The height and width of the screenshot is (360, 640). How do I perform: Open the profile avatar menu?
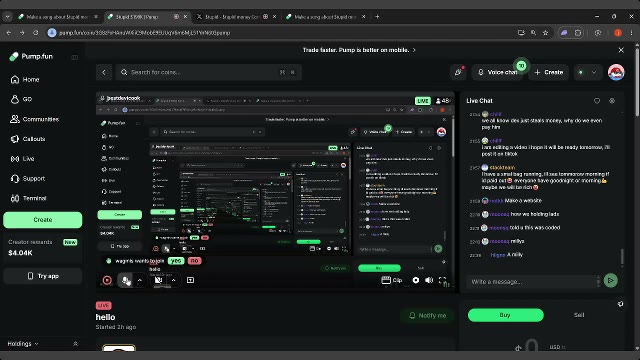pyautogui.click(x=616, y=72)
